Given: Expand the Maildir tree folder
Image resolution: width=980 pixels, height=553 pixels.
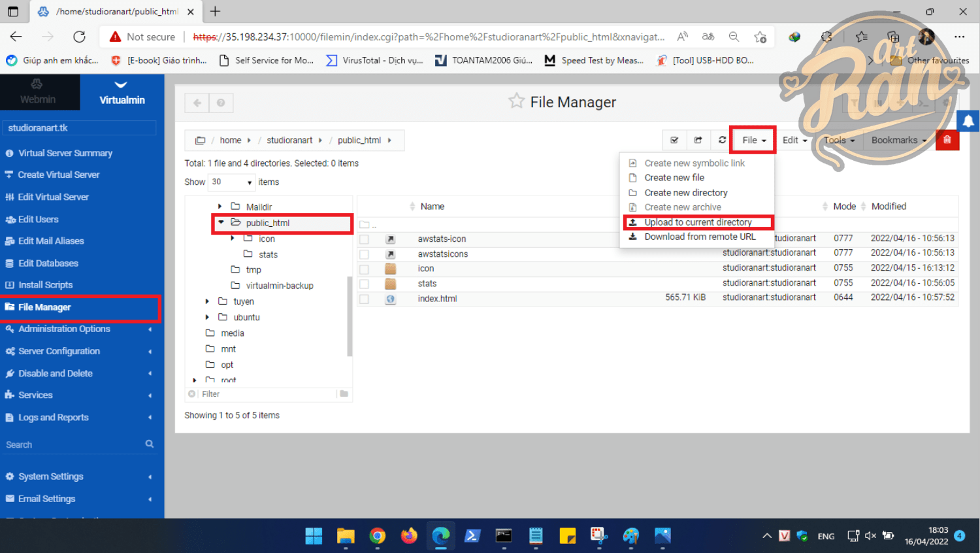Looking at the screenshot, I should click(x=220, y=207).
